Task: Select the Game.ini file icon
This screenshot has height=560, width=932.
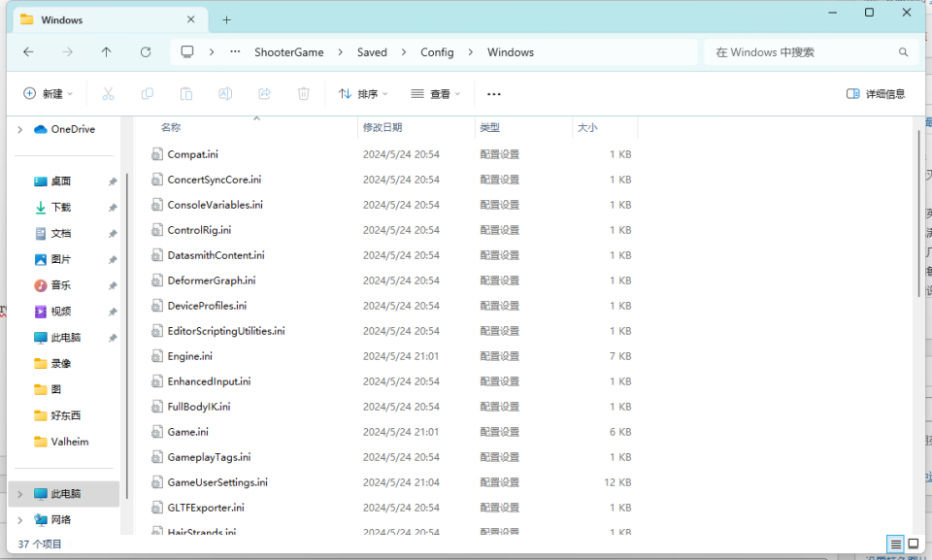Action: (157, 432)
